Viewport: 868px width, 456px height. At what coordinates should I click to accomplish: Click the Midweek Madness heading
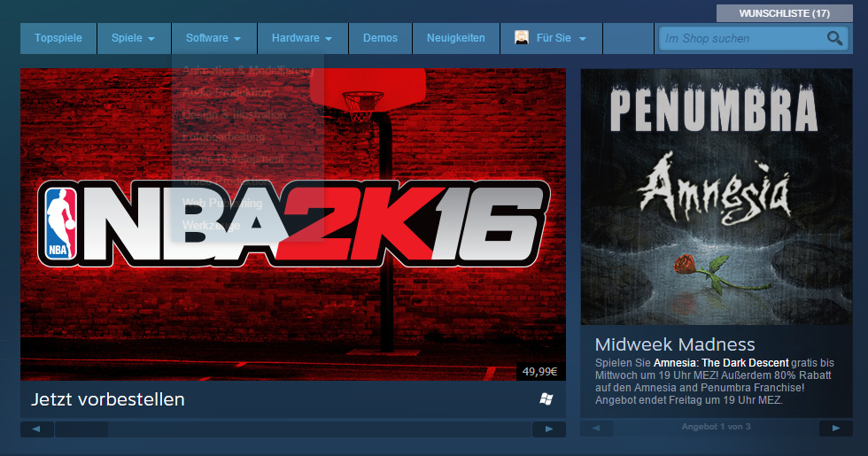[x=675, y=344]
